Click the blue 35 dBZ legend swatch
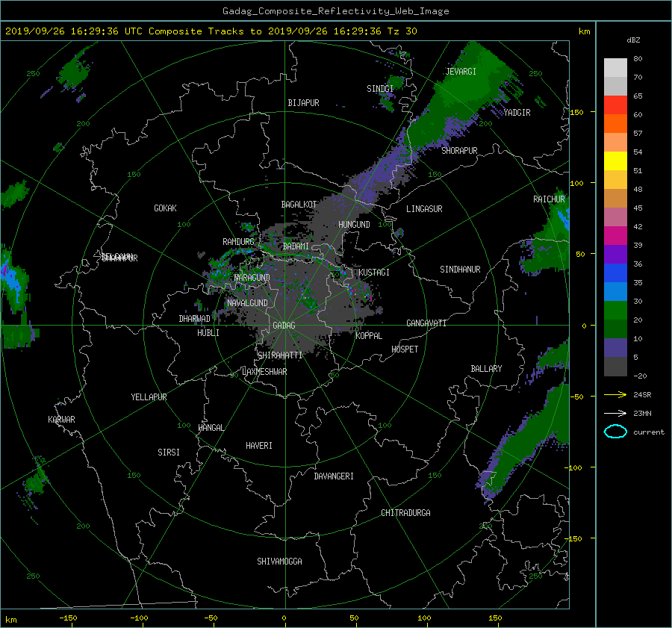 615,273
